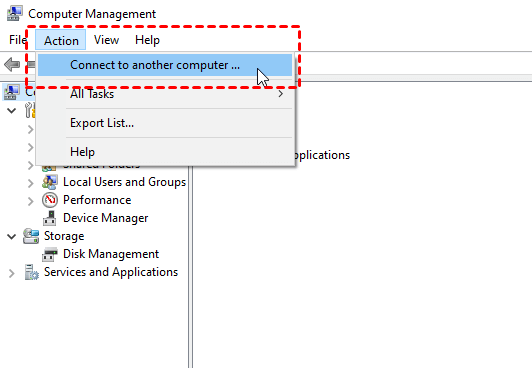Collapse the System Tools node

(12, 111)
